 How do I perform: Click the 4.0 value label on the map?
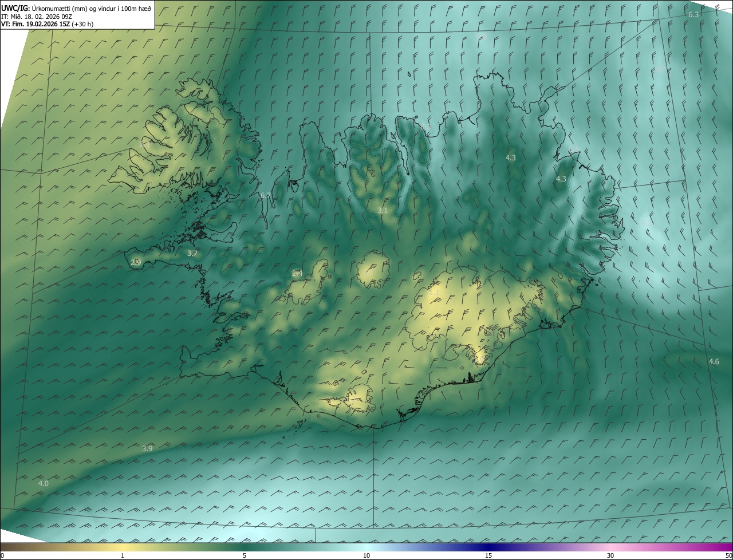(44, 484)
